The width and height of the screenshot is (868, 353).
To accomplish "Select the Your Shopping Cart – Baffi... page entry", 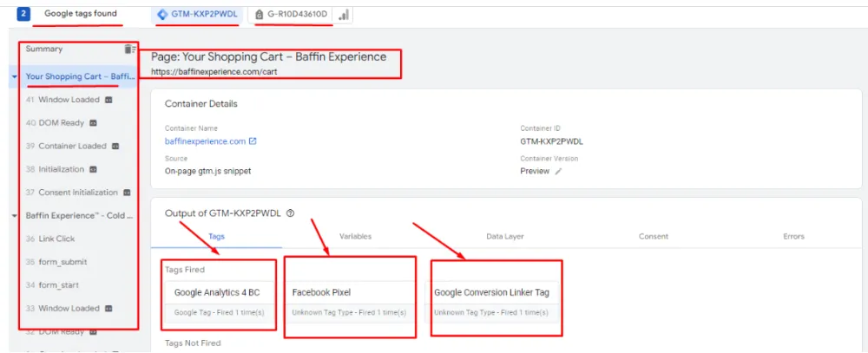I will tap(80, 76).
